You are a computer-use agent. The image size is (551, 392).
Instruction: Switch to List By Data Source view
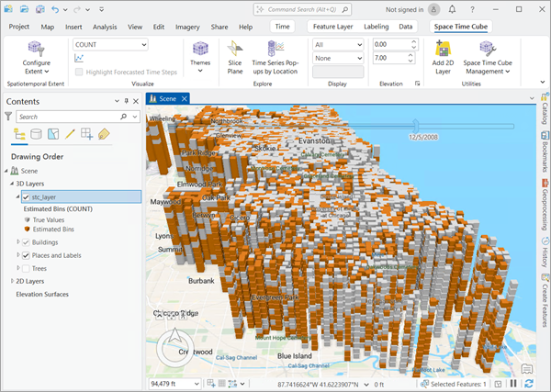click(36, 134)
